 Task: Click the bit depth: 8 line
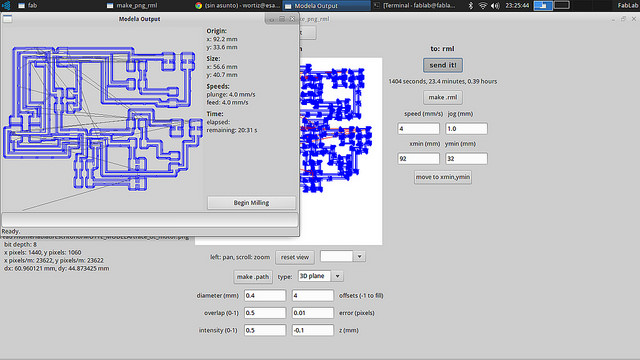click(20, 244)
